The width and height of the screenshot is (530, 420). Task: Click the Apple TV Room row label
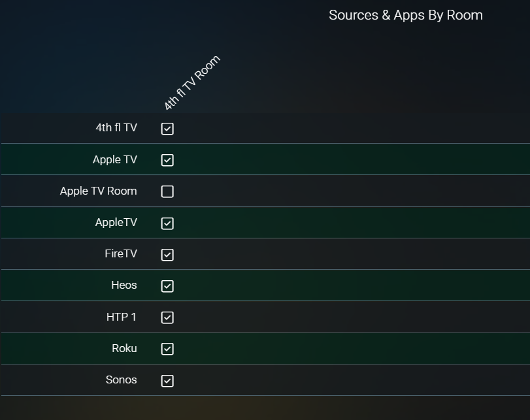(99, 191)
